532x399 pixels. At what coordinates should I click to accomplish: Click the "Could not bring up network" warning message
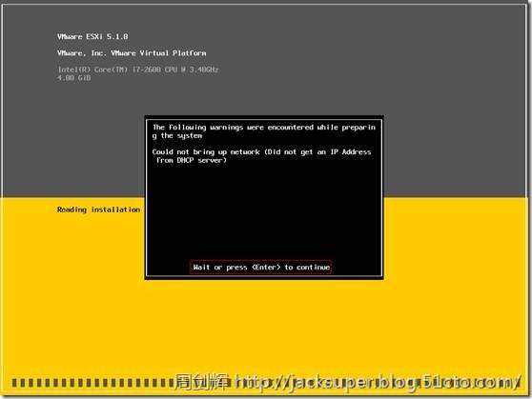coord(261,156)
